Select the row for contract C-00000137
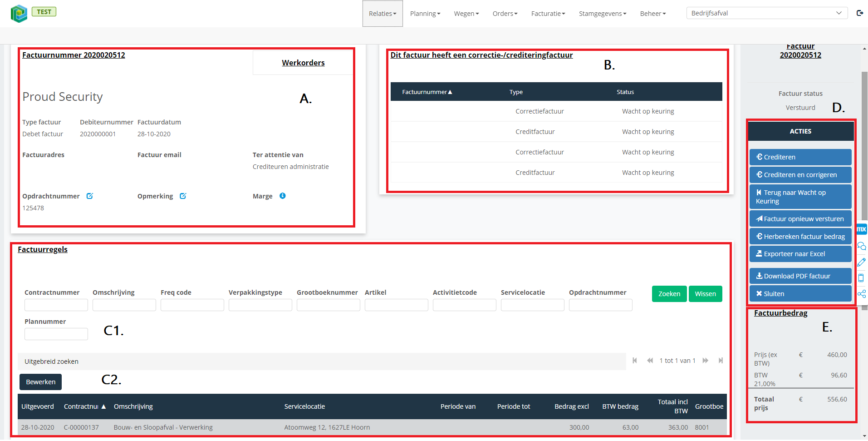 (x=372, y=427)
